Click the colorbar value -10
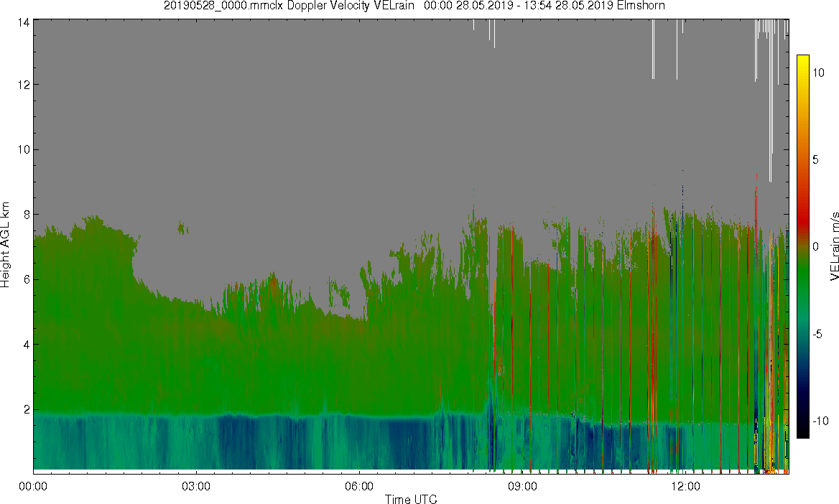Viewport: 839px width, 504px height. (x=820, y=421)
